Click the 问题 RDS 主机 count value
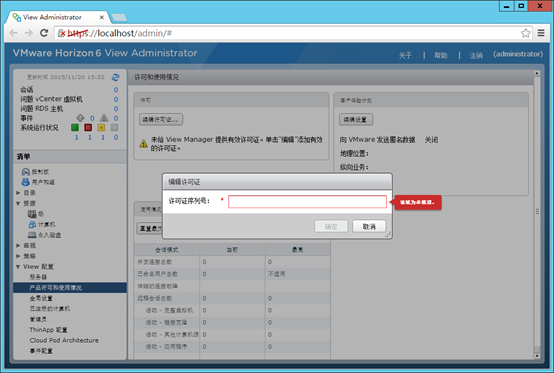Image resolution: width=554 pixels, height=373 pixels. point(116,109)
